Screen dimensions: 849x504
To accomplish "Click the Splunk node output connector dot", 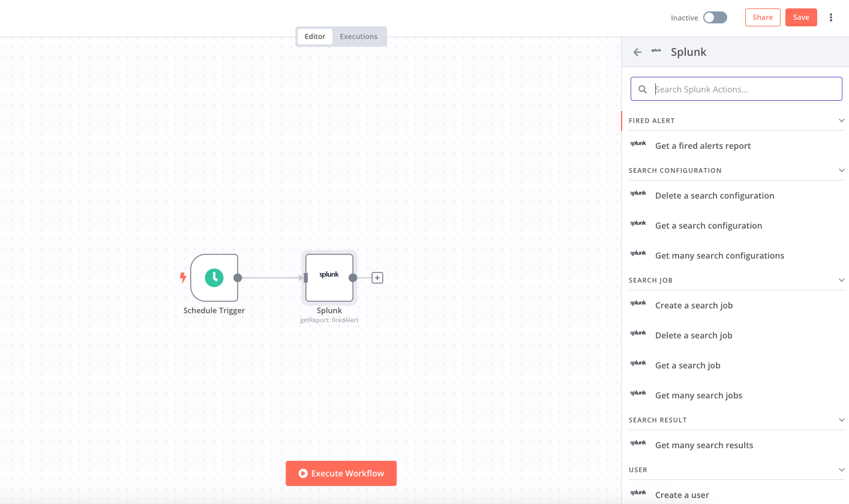I will click(353, 278).
